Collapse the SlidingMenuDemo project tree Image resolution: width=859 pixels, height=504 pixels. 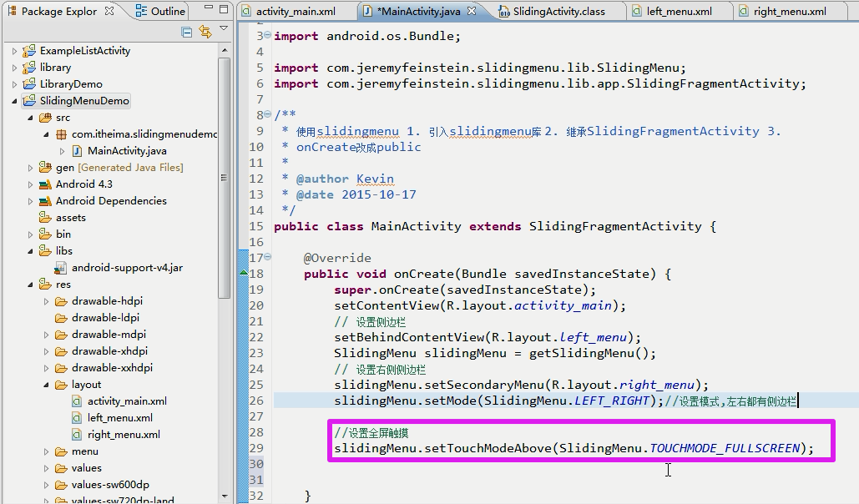[14, 101]
